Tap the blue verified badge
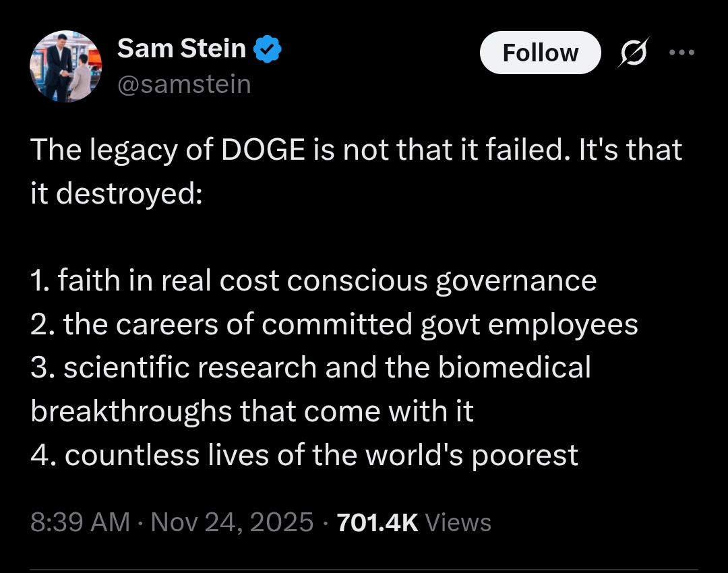This screenshot has height=573, width=728. pos(268,49)
